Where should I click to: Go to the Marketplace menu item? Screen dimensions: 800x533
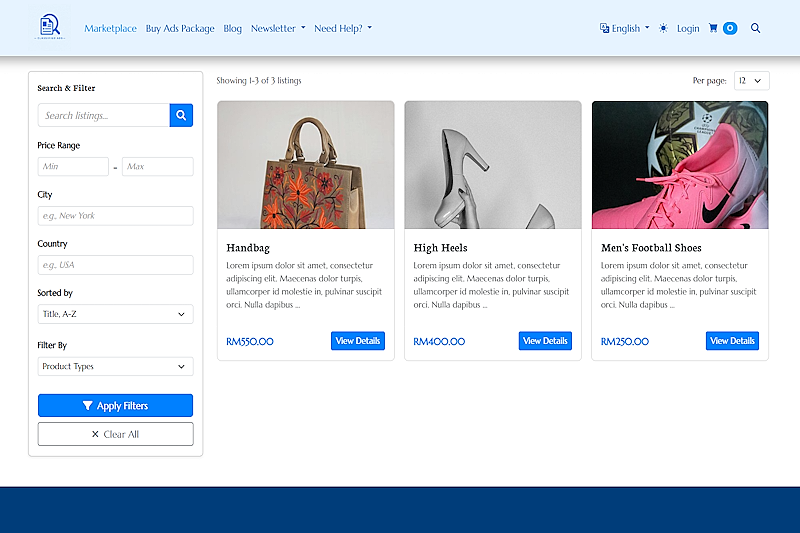(x=110, y=29)
